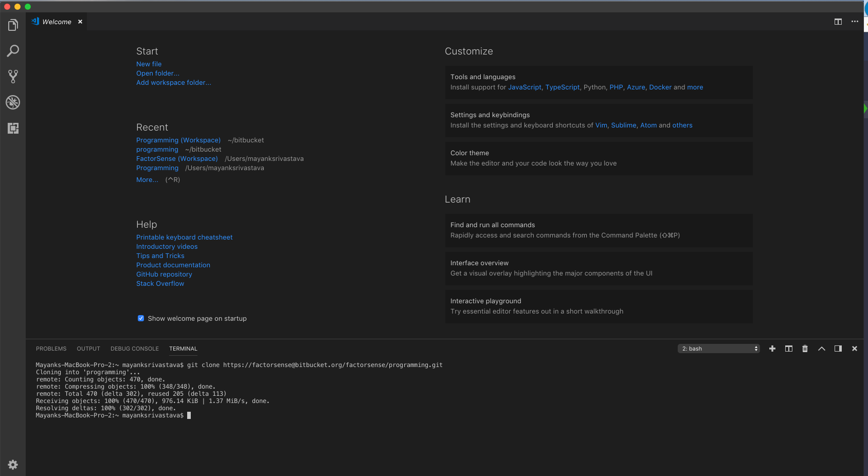This screenshot has height=476, width=868.
Task: Show More... recent items
Action: click(x=147, y=180)
